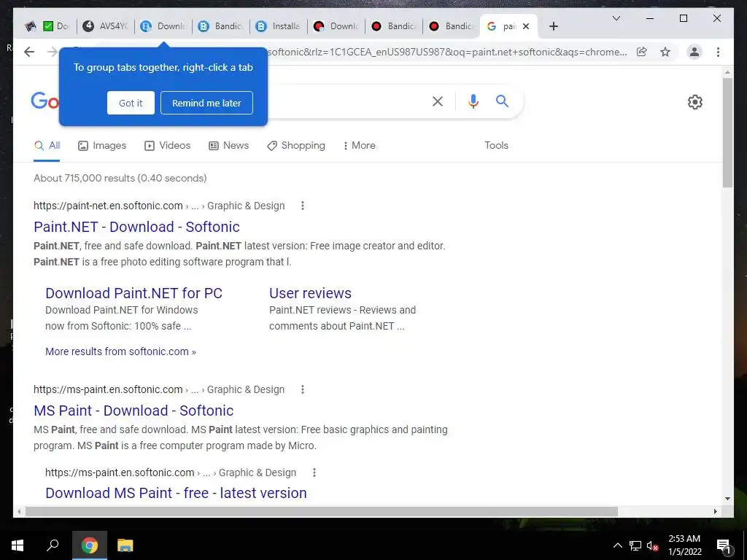
Task: Select the All results filter
Action: 47,146
